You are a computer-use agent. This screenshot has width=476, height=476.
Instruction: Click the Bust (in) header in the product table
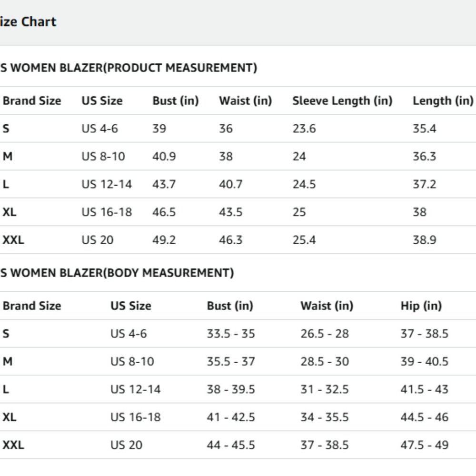[176, 100]
